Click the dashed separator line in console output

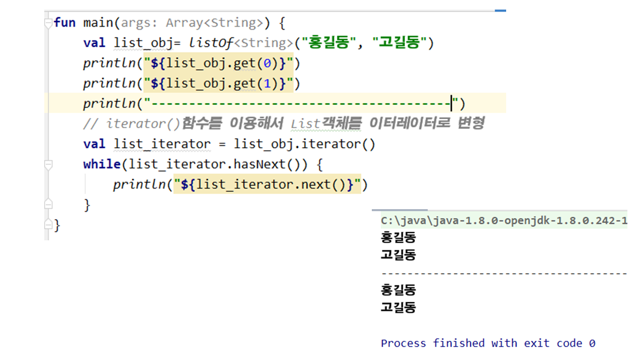coord(504,274)
